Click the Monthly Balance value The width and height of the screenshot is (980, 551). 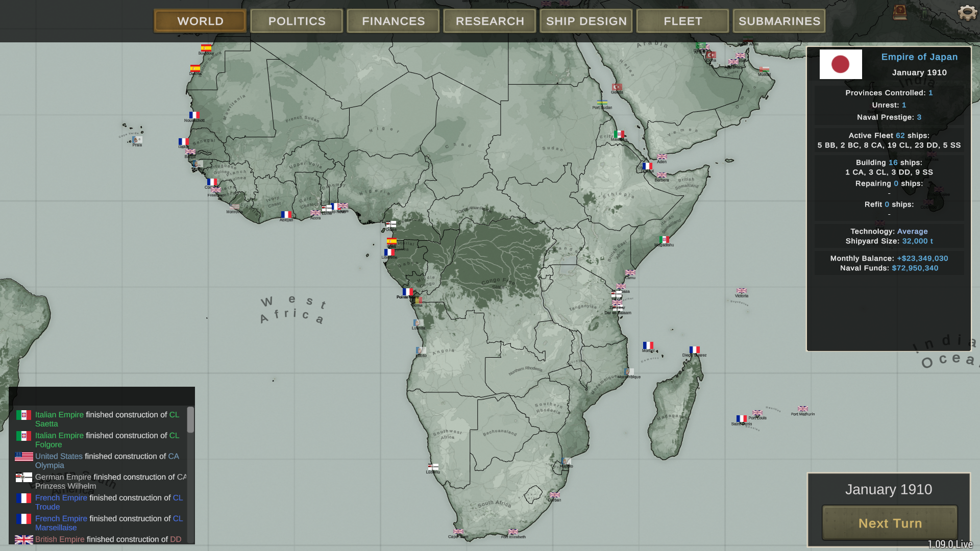922,259
